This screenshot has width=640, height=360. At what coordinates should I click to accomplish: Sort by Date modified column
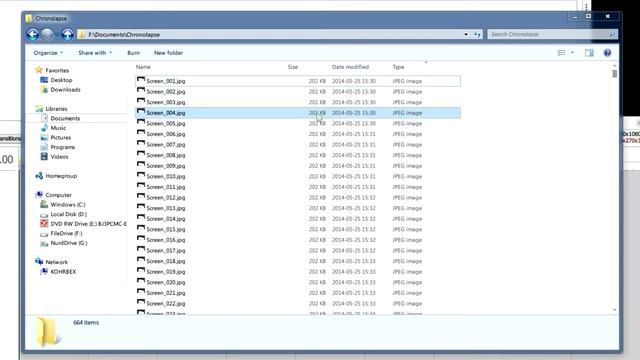pyautogui.click(x=350, y=67)
